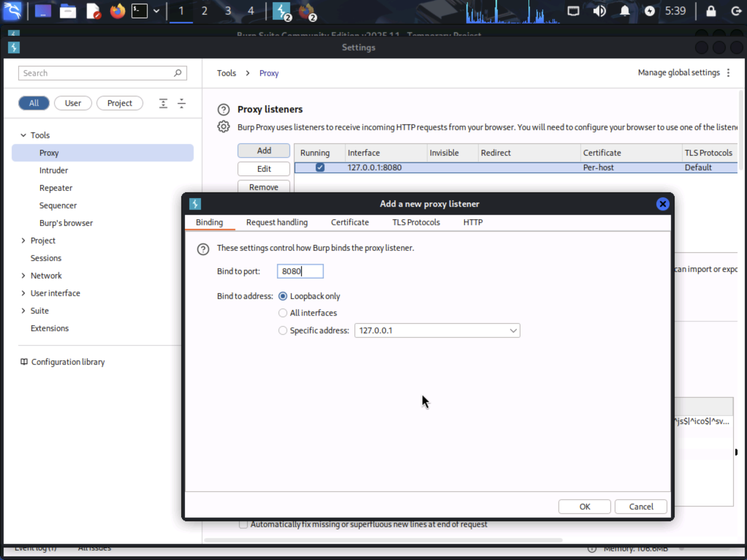Click the help icon in the Binding tab
The height and width of the screenshot is (560, 747).
[203, 249]
